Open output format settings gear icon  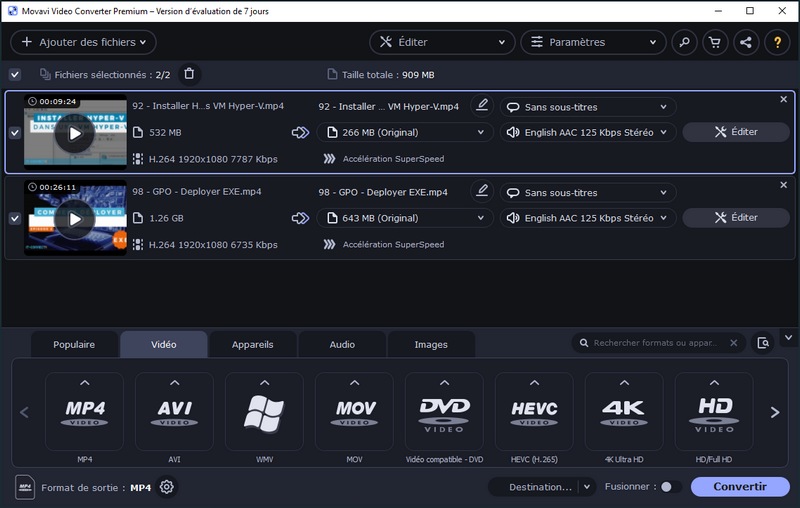167,487
